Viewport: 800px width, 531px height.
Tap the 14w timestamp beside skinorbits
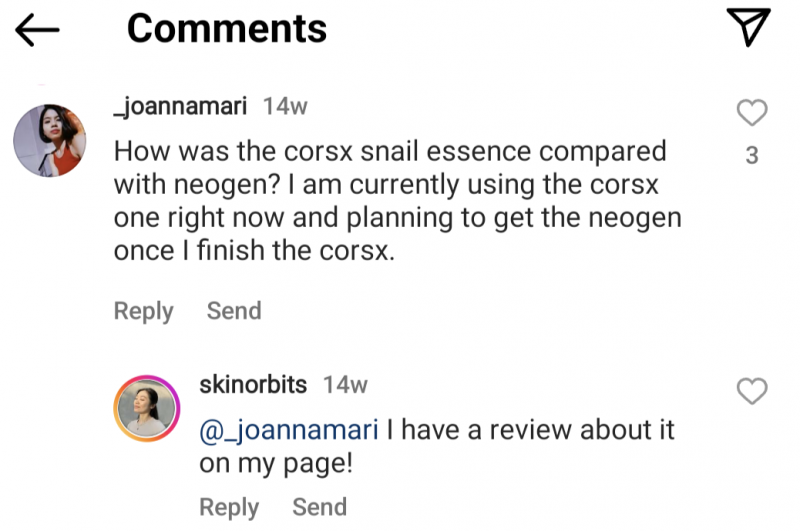point(345,385)
